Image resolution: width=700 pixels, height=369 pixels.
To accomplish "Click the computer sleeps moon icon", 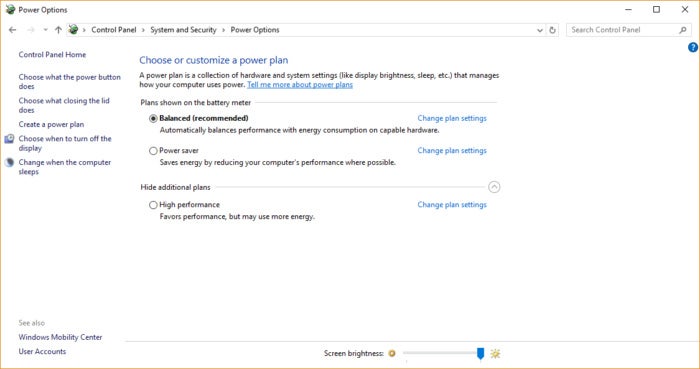I will pyautogui.click(x=9, y=162).
